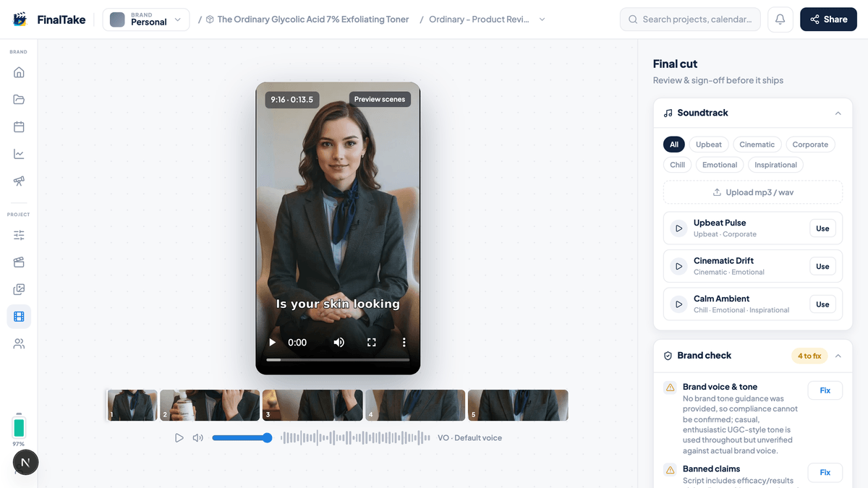Click Upload mp3 / wav

click(753, 192)
